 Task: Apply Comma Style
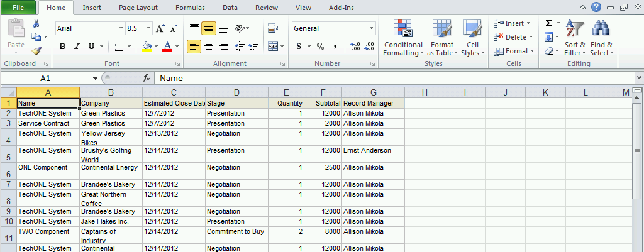335,47
